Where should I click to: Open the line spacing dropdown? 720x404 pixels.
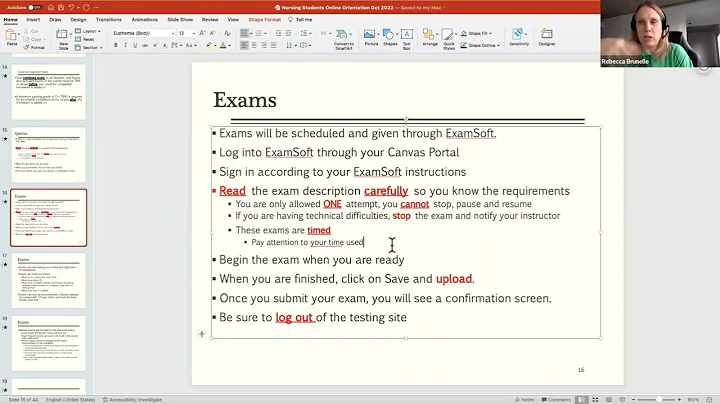(x=304, y=33)
